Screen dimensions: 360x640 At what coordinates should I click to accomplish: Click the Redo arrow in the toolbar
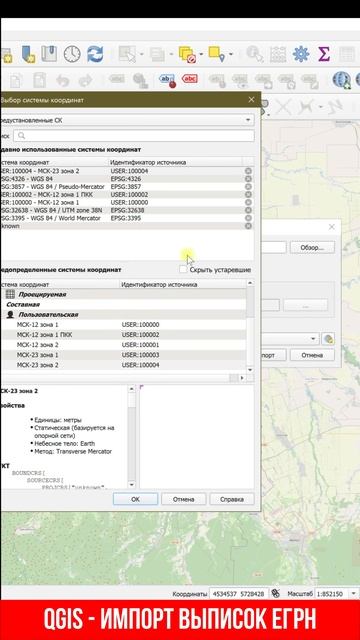(x=85, y=80)
